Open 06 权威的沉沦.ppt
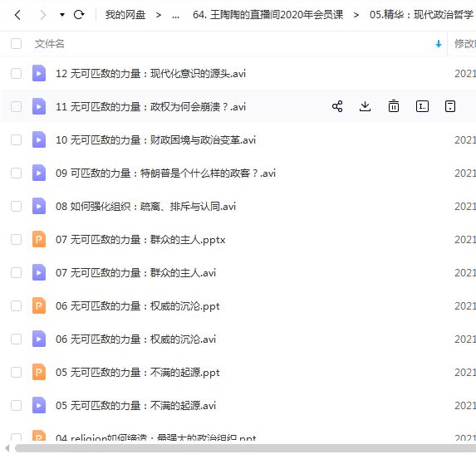 [x=138, y=306]
